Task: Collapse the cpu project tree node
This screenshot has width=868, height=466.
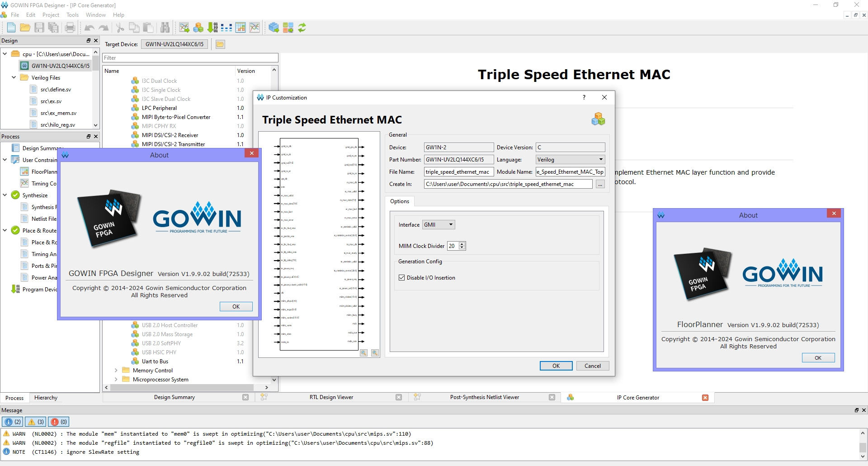Action: [x=5, y=54]
